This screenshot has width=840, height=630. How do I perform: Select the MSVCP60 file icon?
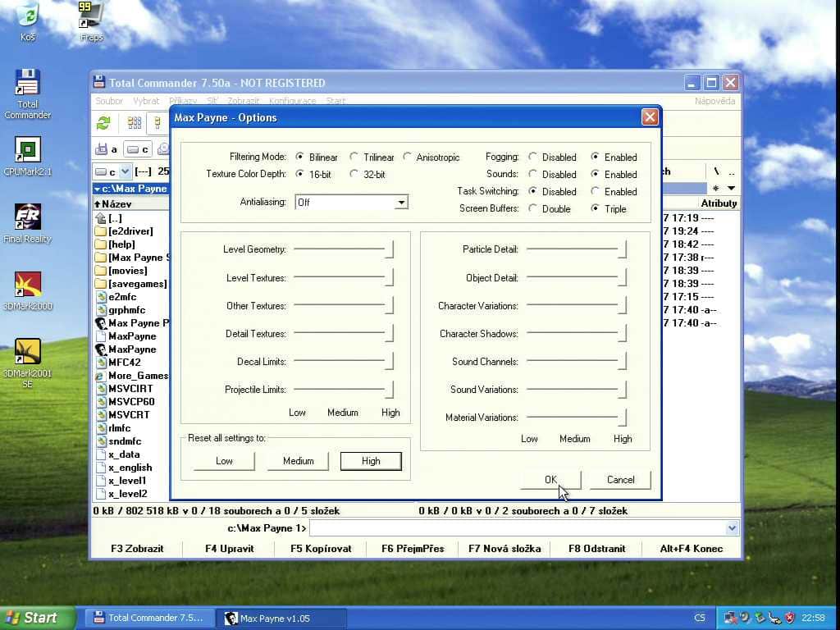coord(101,402)
